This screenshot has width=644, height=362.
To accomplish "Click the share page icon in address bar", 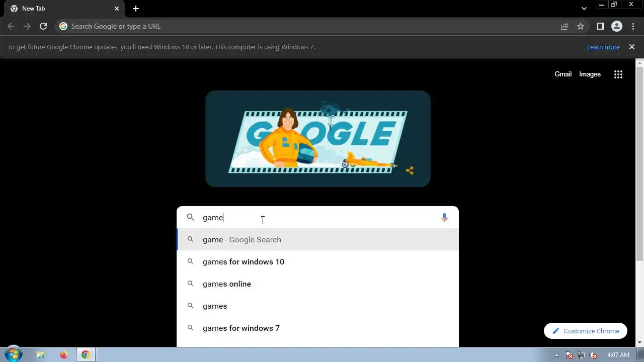I will (565, 26).
